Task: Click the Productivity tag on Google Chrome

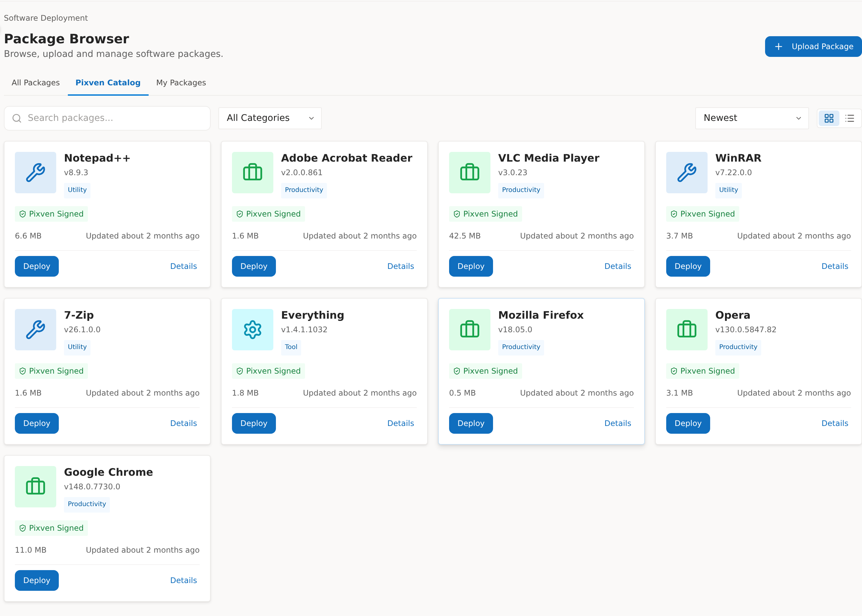Action: tap(87, 504)
